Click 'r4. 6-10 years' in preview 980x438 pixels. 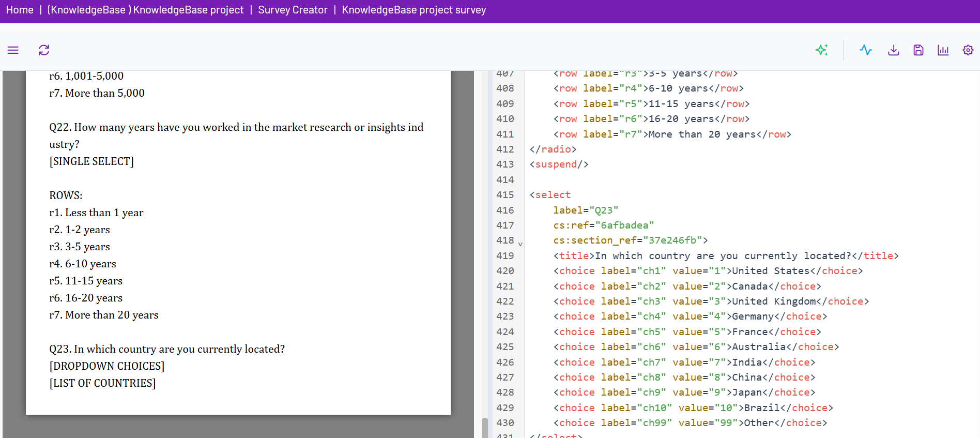coord(83,264)
